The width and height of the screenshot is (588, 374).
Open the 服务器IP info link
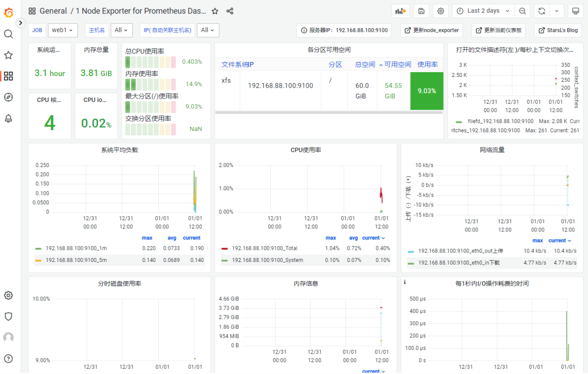(x=344, y=30)
